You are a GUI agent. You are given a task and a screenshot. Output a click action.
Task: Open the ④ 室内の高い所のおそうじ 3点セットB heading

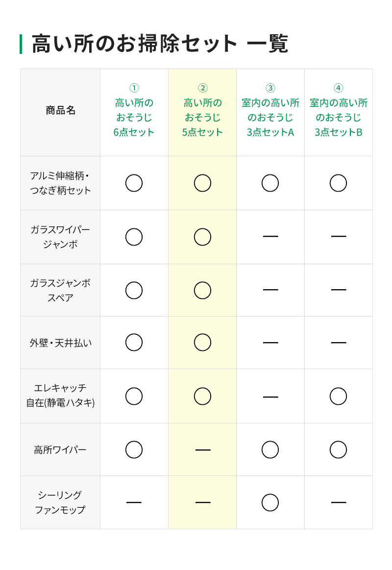point(338,110)
